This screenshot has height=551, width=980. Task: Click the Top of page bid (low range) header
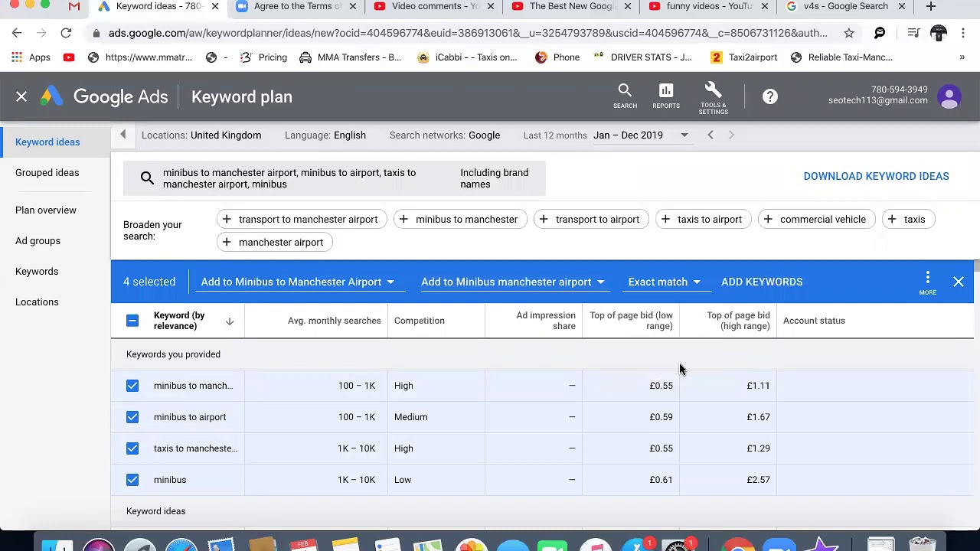point(631,321)
